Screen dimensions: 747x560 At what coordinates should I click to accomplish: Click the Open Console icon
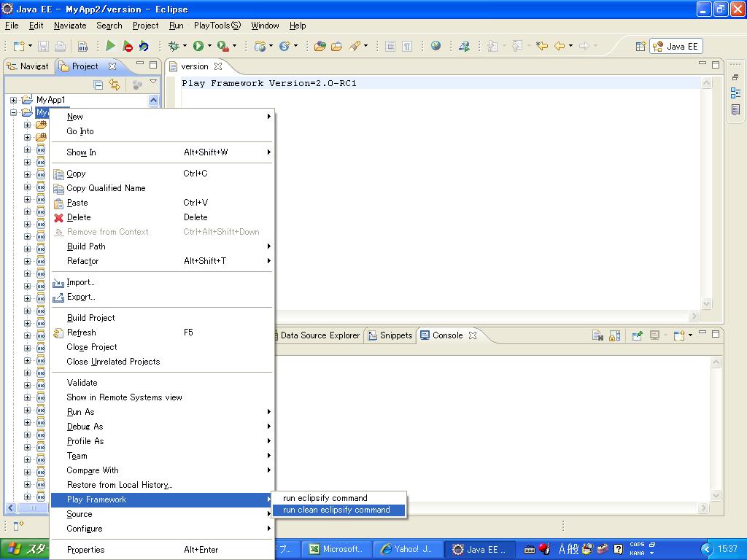(678, 335)
